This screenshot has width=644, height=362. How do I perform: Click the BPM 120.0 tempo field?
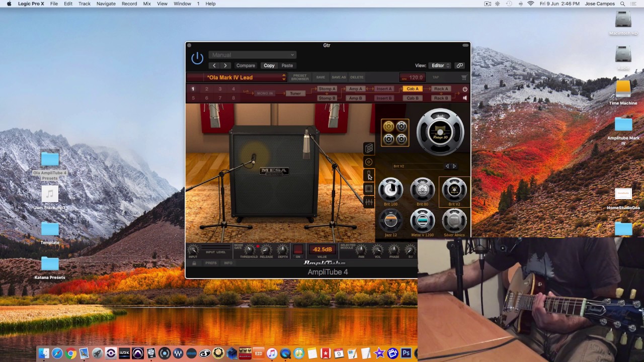[413, 77]
